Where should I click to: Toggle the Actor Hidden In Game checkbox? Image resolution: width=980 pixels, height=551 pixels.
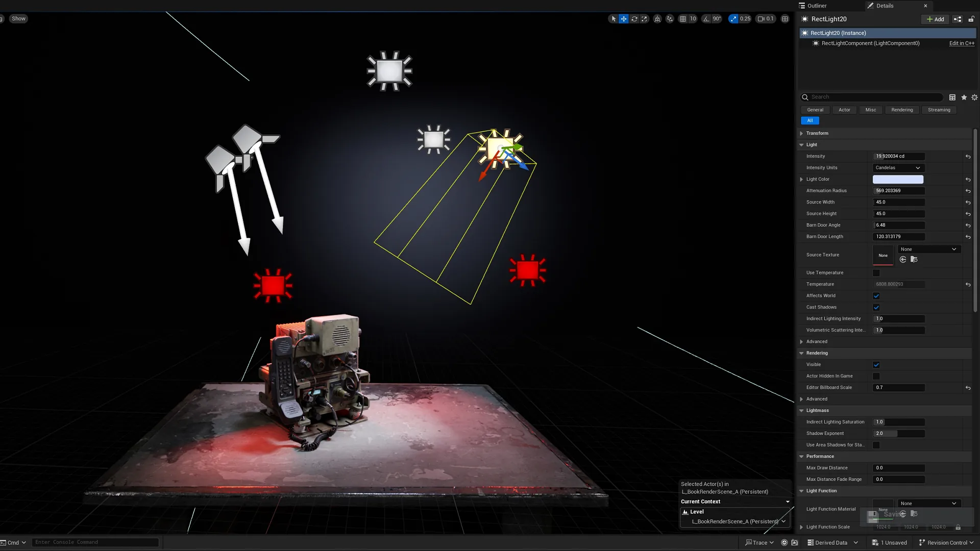(876, 377)
